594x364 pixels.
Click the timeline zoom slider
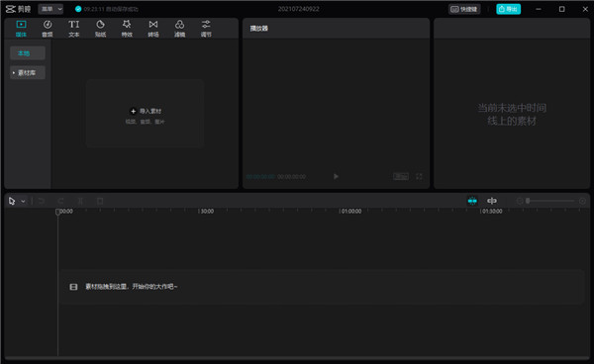click(x=550, y=201)
